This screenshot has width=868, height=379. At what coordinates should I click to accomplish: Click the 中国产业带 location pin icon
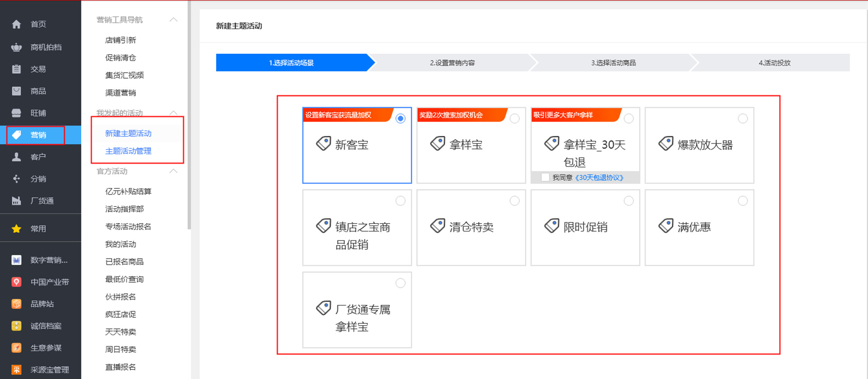(x=16, y=282)
